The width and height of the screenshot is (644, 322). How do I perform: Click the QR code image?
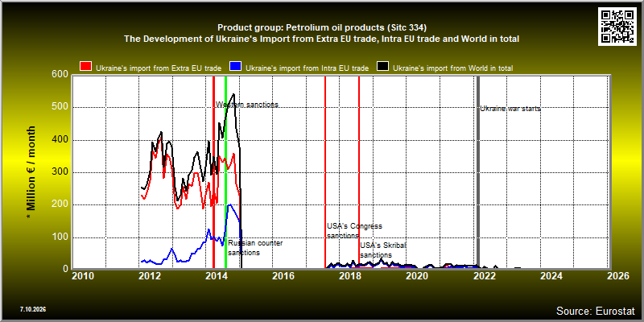[x=617, y=27]
